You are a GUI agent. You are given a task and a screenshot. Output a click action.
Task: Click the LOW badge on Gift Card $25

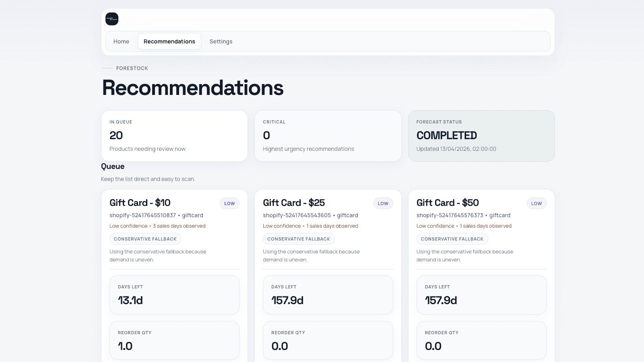coord(383,204)
